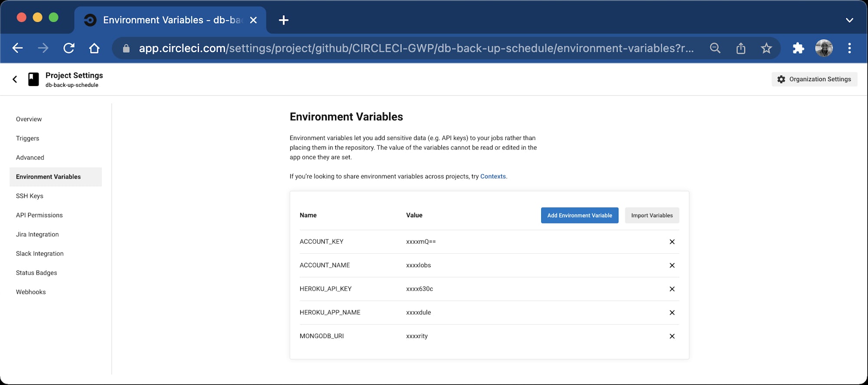This screenshot has height=385, width=868.
Task: Click the db-back-up-schedule project name
Action: tap(72, 85)
